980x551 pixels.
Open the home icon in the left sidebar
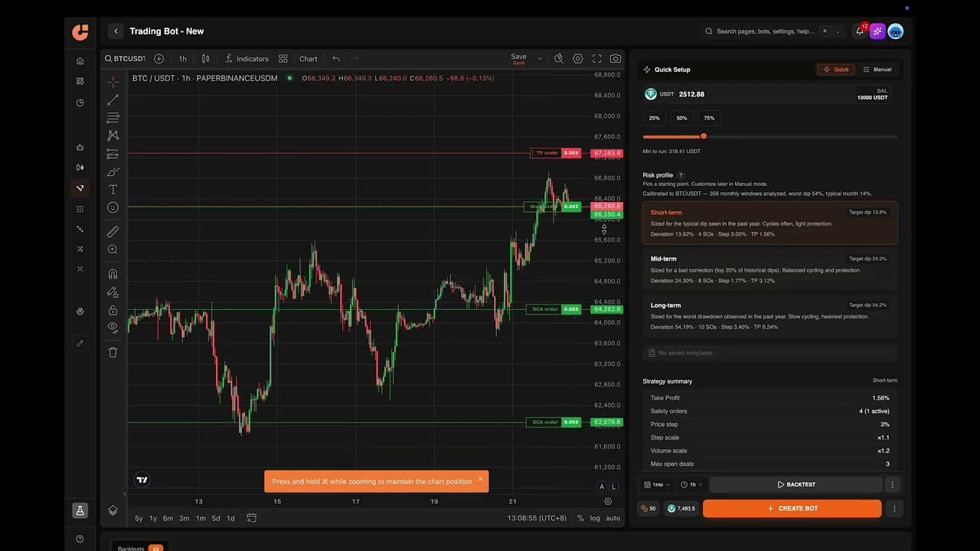[x=80, y=61]
